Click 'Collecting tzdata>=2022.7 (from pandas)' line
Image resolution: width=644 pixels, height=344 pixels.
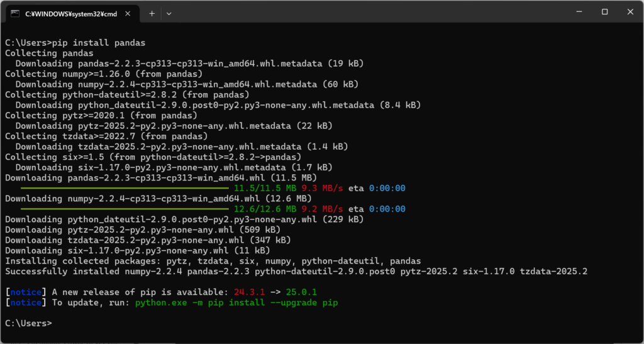(106, 136)
